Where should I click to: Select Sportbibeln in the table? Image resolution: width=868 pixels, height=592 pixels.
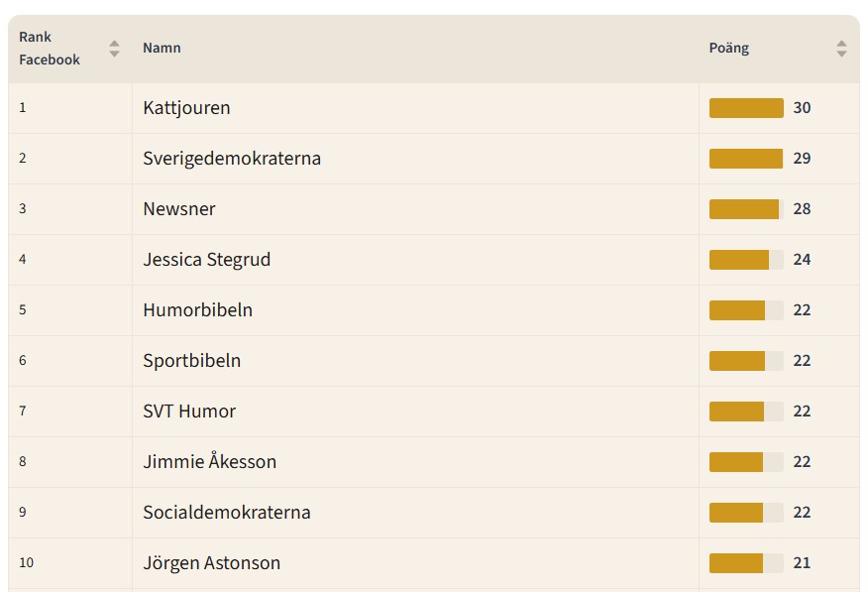coord(191,361)
